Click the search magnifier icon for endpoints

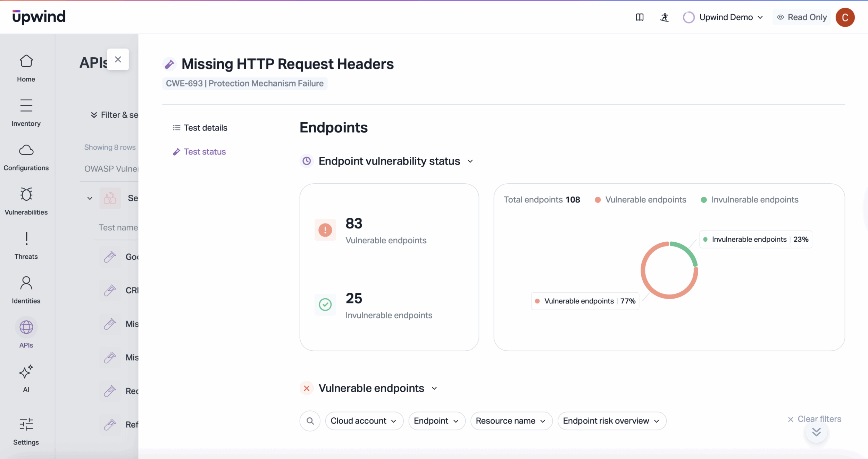point(310,421)
